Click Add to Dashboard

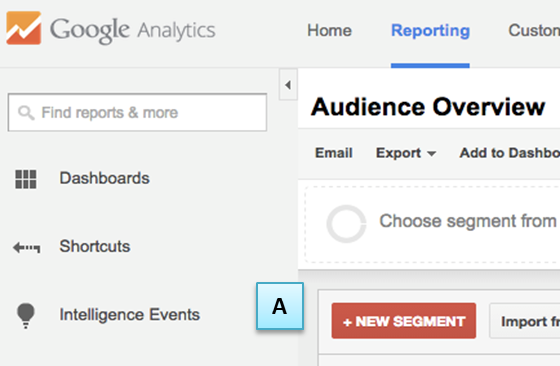tap(510, 153)
